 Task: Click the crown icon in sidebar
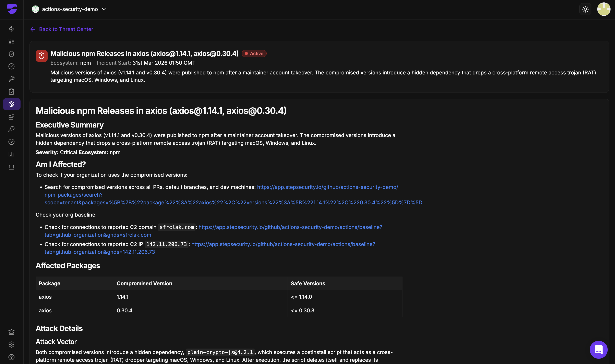(11, 332)
